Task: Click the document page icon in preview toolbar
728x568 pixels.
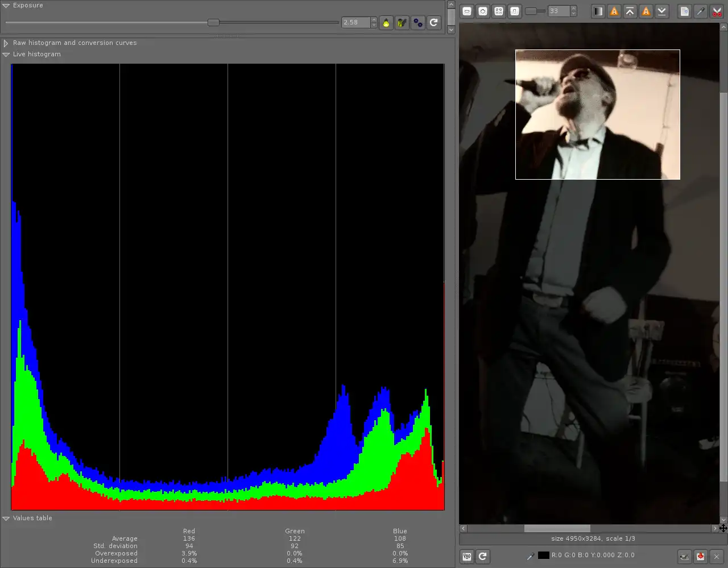Action: [x=685, y=11]
